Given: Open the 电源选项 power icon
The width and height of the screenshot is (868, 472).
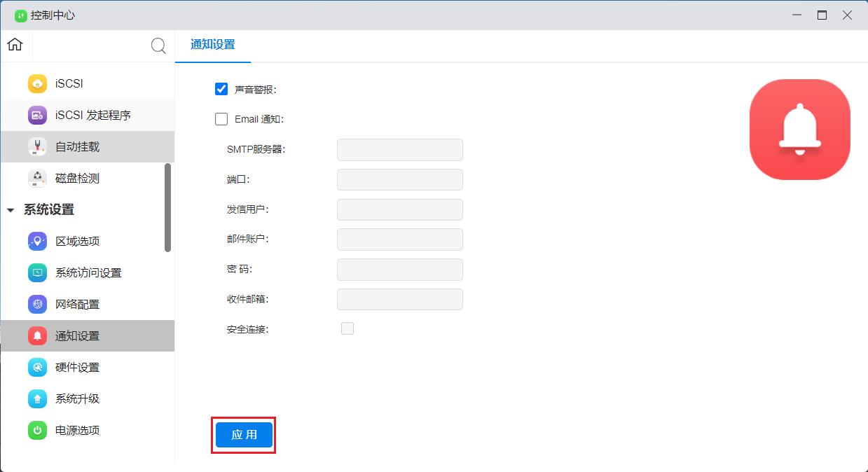Looking at the screenshot, I should tap(37, 430).
